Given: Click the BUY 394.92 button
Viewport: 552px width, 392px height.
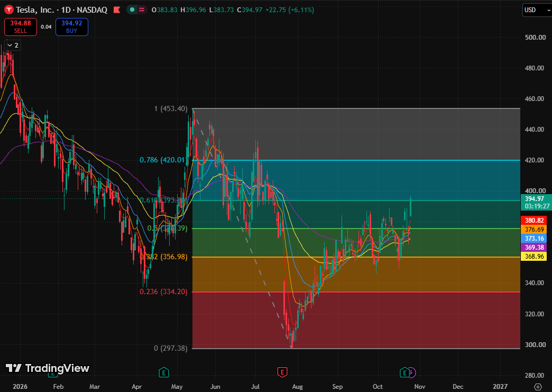Looking at the screenshot, I should [x=72, y=27].
